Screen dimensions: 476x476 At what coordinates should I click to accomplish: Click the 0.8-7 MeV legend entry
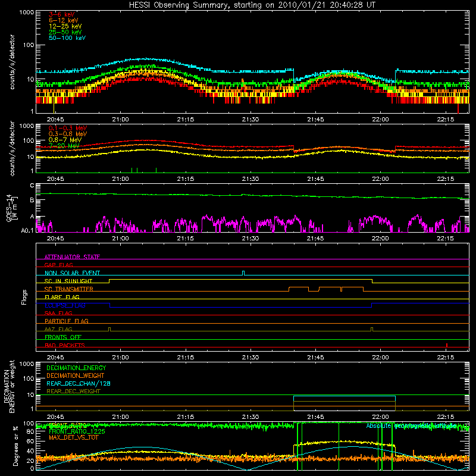(x=65, y=140)
